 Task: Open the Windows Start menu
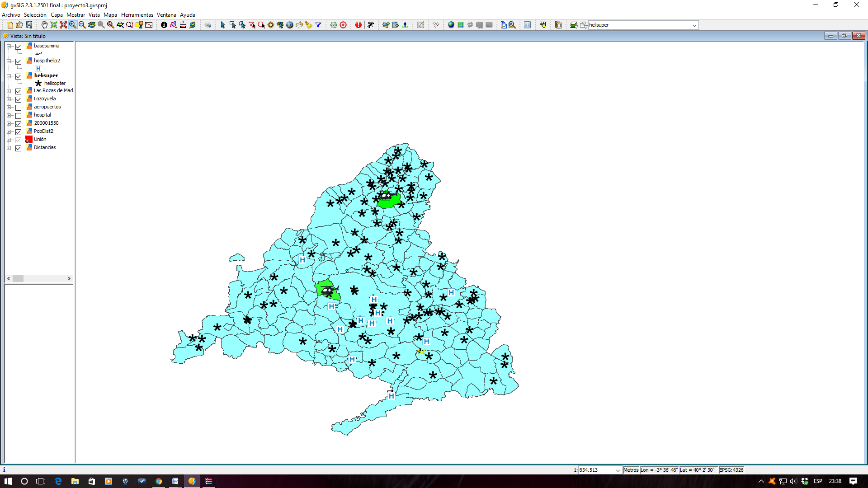coord(8,481)
